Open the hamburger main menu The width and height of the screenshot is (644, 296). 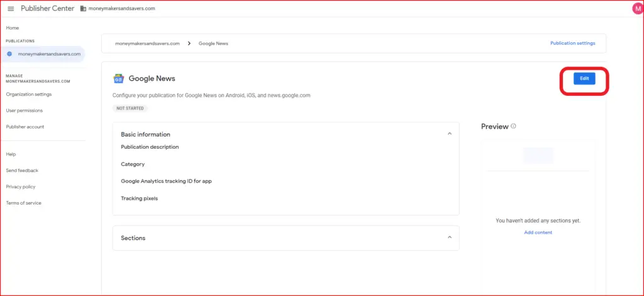[x=11, y=9]
